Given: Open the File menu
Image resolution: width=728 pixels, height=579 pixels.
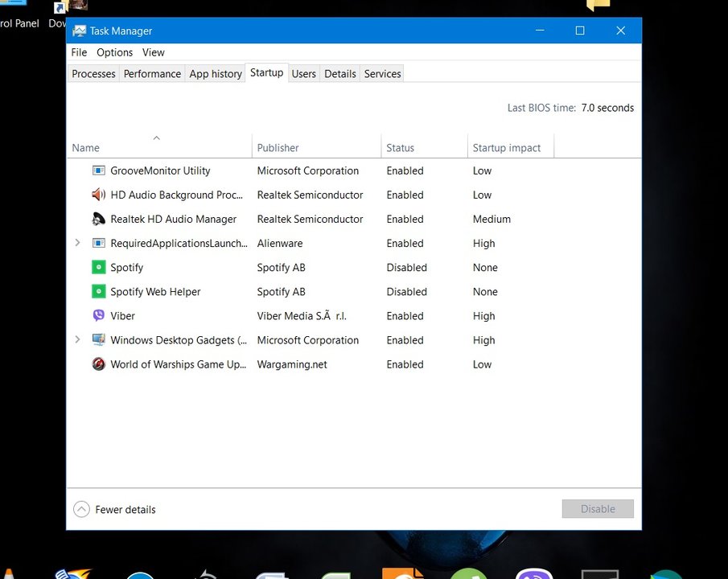Looking at the screenshot, I should (79, 52).
